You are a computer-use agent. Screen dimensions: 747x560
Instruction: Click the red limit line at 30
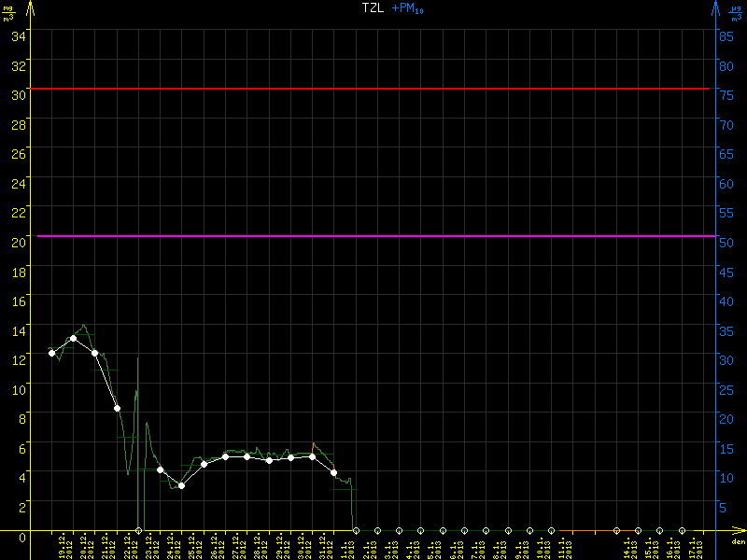pos(373,89)
